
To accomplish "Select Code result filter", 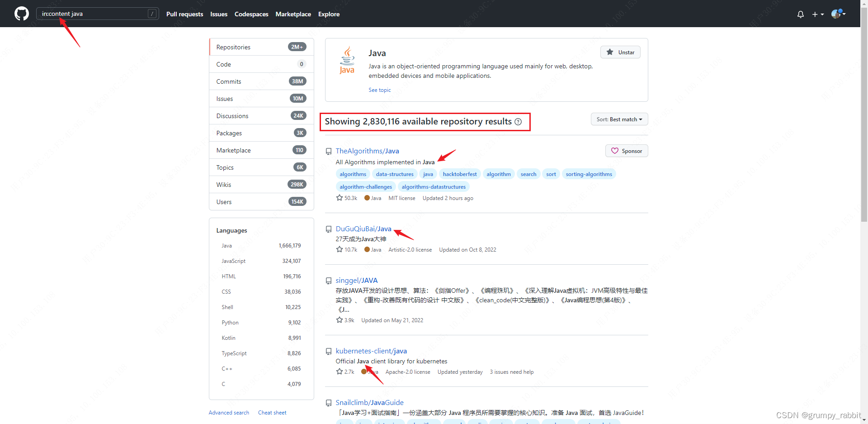I will pyautogui.click(x=261, y=64).
